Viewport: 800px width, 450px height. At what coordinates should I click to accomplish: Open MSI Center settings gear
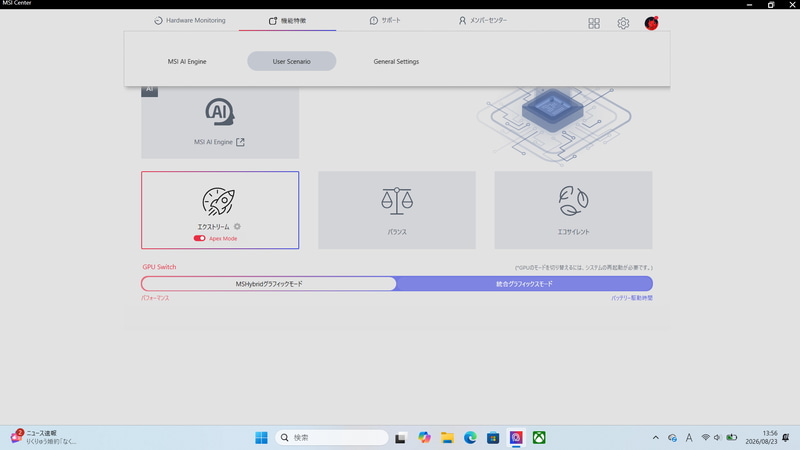623,23
